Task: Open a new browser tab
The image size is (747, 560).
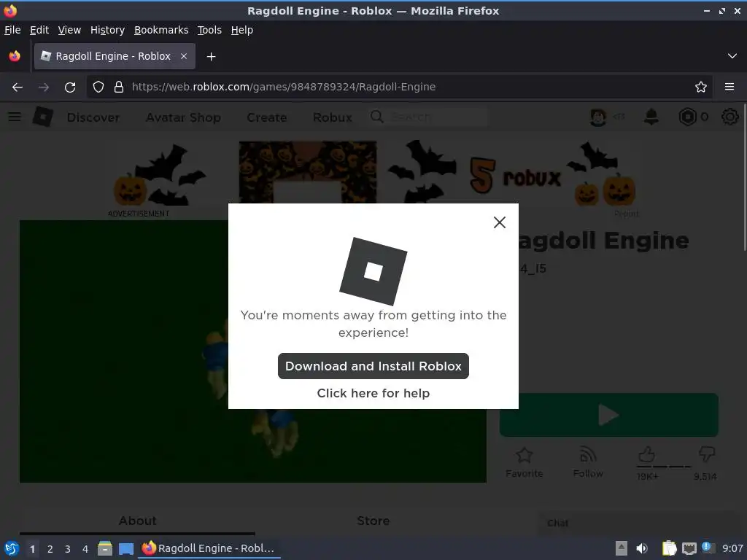Action: click(211, 57)
